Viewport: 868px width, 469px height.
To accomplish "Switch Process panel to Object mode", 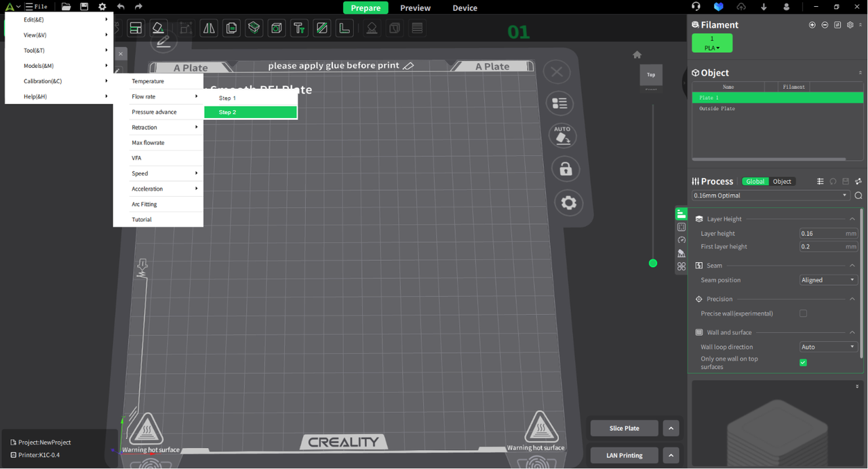I will point(782,181).
